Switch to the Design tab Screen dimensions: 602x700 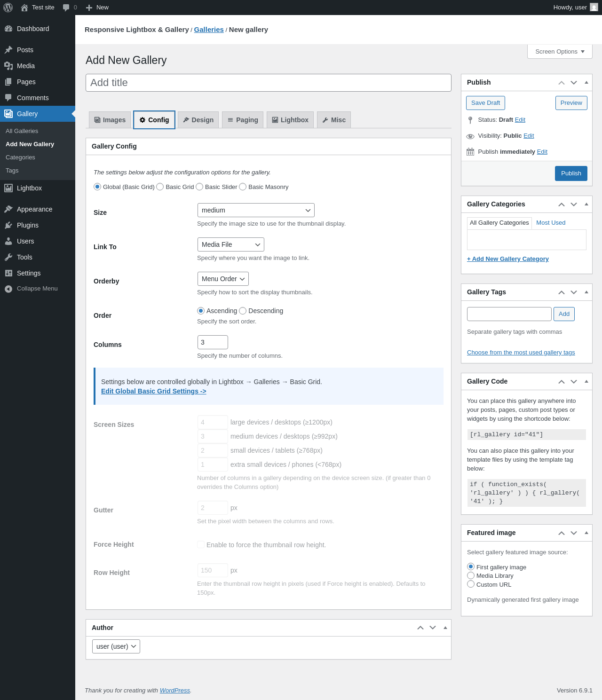tap(198, 120)
